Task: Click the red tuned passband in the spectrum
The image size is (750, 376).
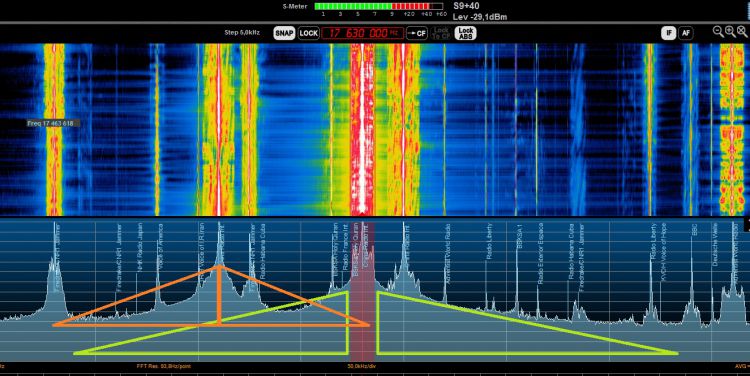Action: tap(362, 291)
